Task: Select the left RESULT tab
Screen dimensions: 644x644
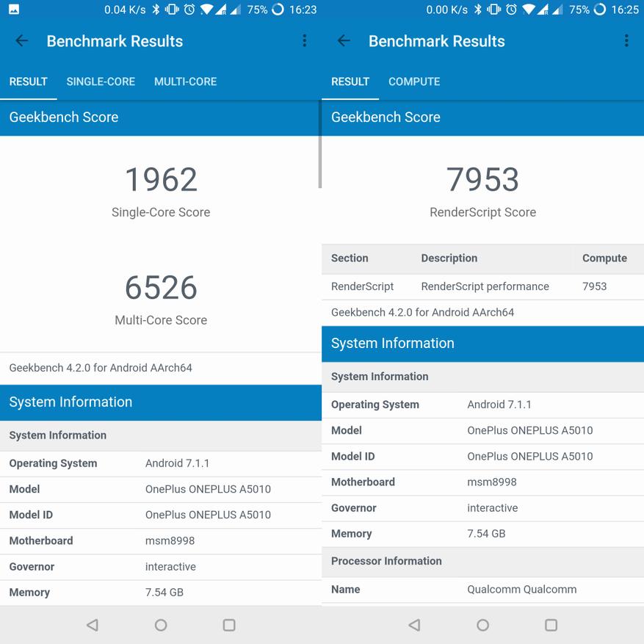Action: pos(29,82)
